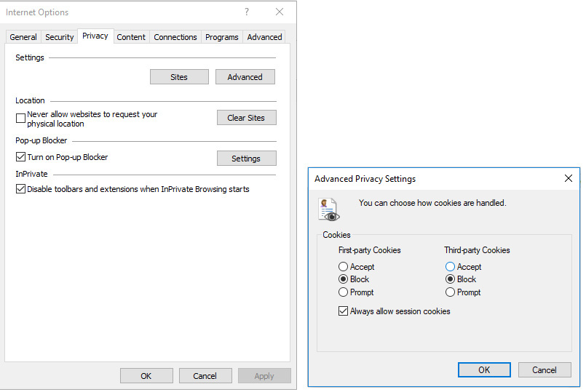The image size is (586, 392).
Task: Select Prompt for First-party Cookies
Action: tap(344, 292)
